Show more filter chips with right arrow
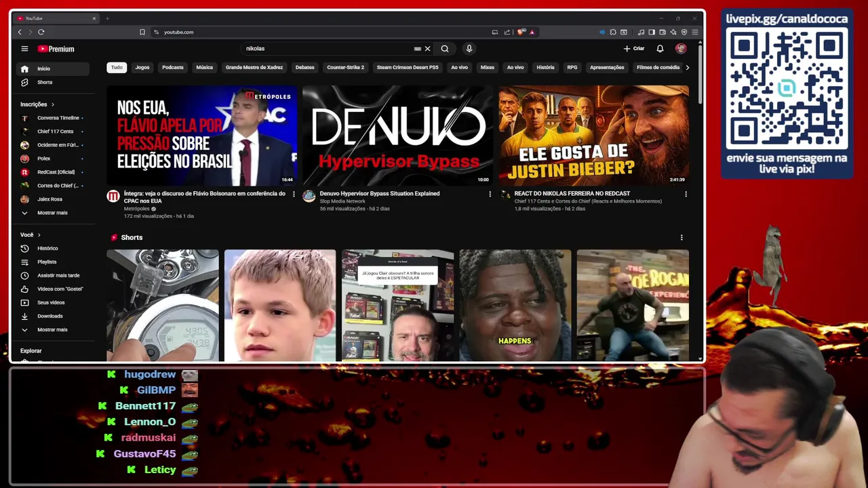Image resolution: width=868 pixels, height=488 pixels. click(688, 67)
